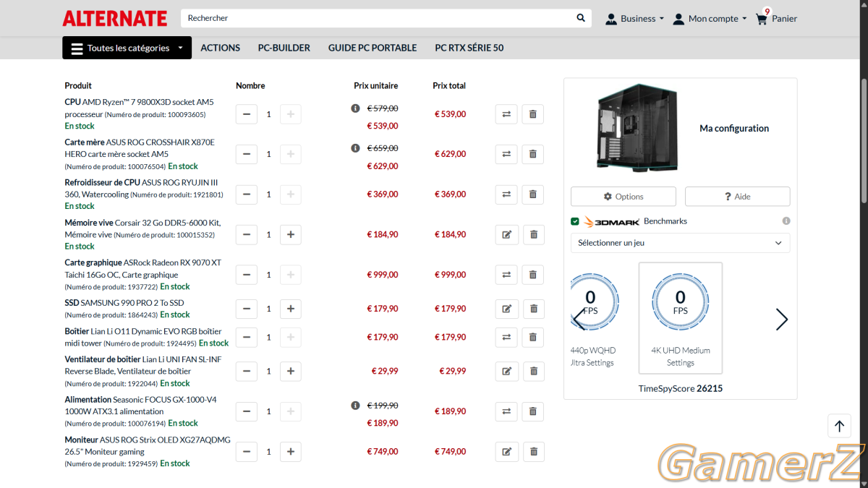Viewport: 868px width, 488px height.
Task: Open the ACTIONS menu item
Action: tap(220, 48)
